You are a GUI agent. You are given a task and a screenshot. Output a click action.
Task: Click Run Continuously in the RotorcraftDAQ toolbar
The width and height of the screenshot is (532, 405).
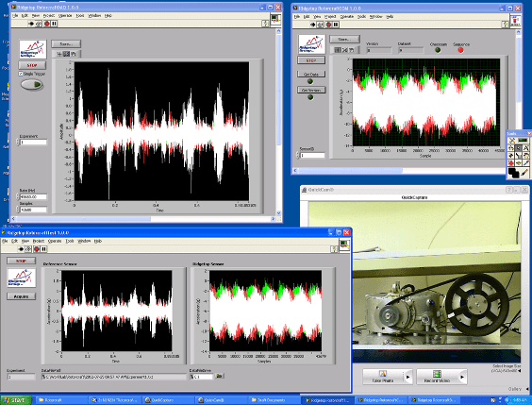(x=39, y=24)
